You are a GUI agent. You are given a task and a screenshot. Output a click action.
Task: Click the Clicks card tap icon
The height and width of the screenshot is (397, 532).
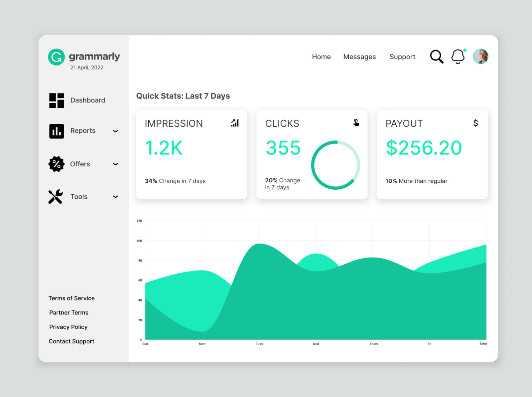[356, 123]
